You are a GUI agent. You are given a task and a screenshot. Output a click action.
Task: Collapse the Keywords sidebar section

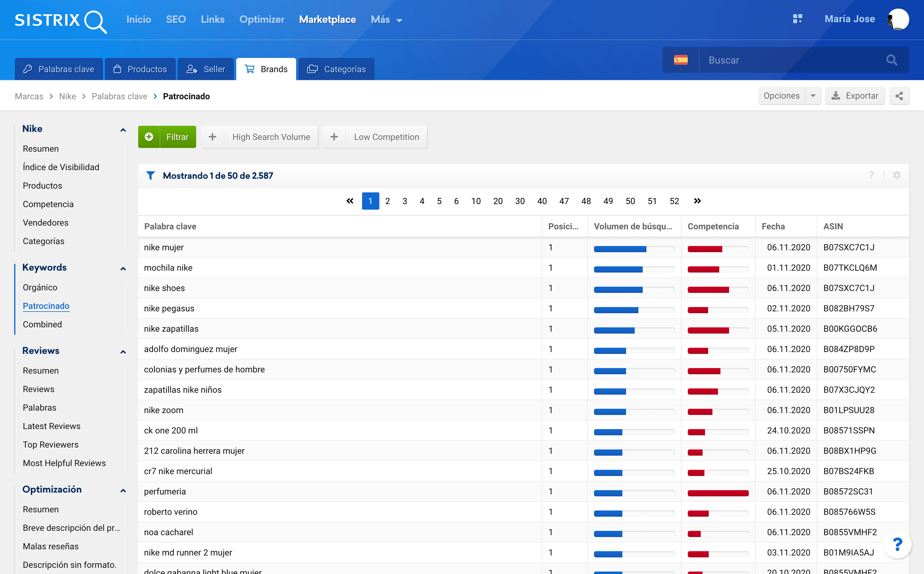(123, 269)
